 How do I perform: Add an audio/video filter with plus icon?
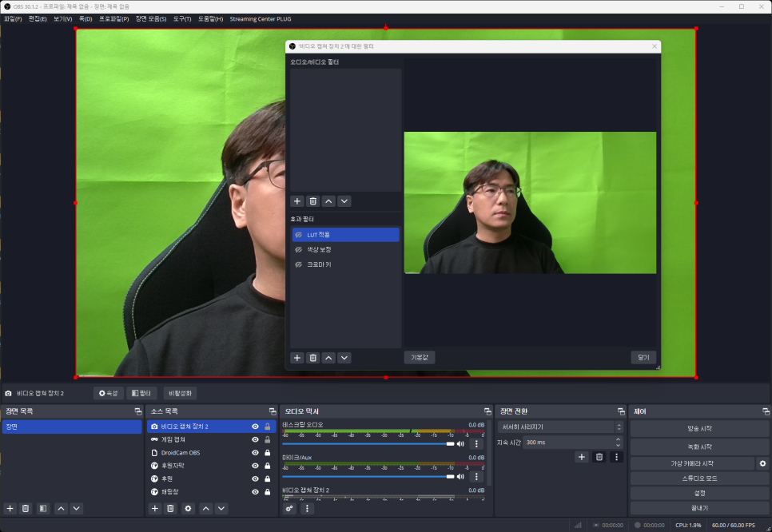[x=297, y=201]
